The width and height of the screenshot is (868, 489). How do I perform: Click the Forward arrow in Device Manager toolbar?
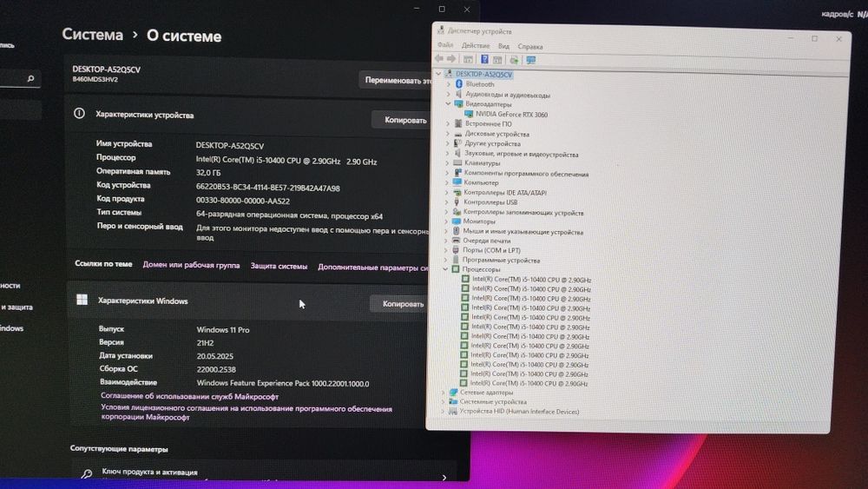coord(451,59)
